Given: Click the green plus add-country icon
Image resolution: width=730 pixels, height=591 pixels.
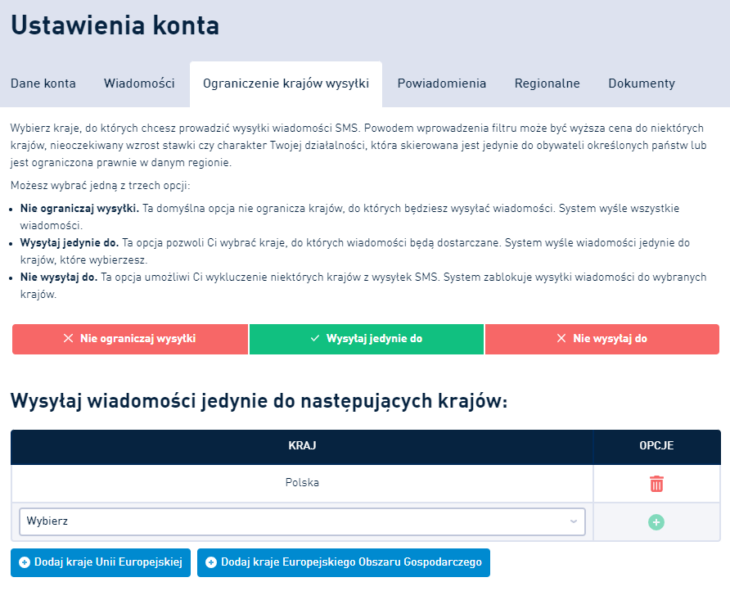Looking at the screenshot, I should (x=656, y=522).
